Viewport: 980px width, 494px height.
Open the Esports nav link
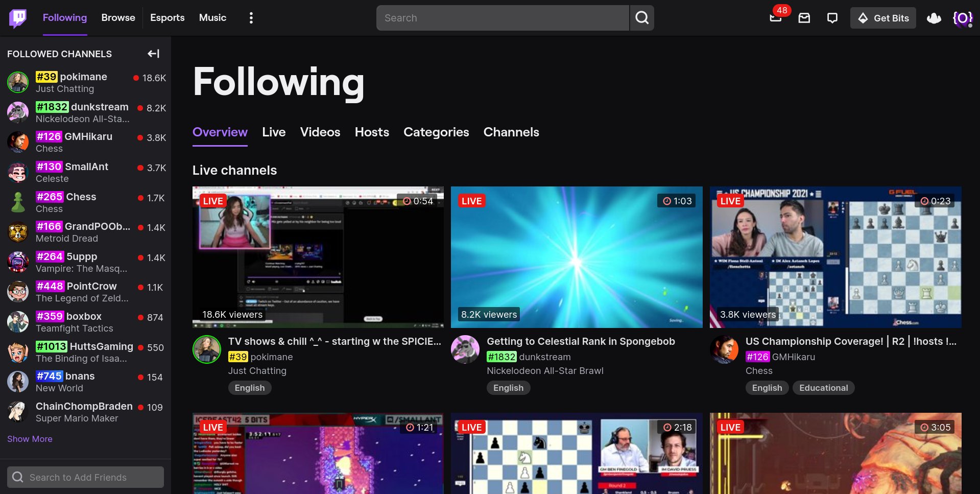click(167, 18)
